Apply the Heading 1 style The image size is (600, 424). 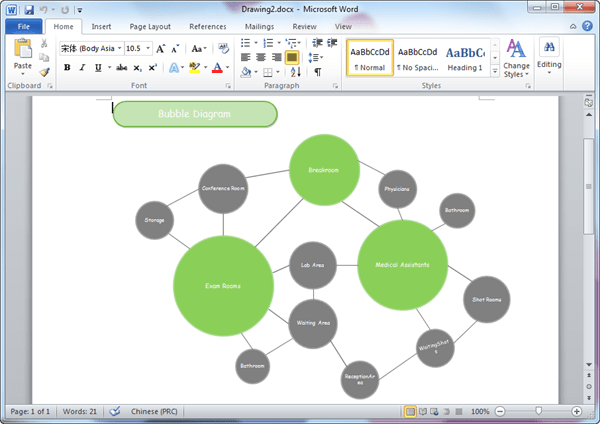[x=465, y=58]
